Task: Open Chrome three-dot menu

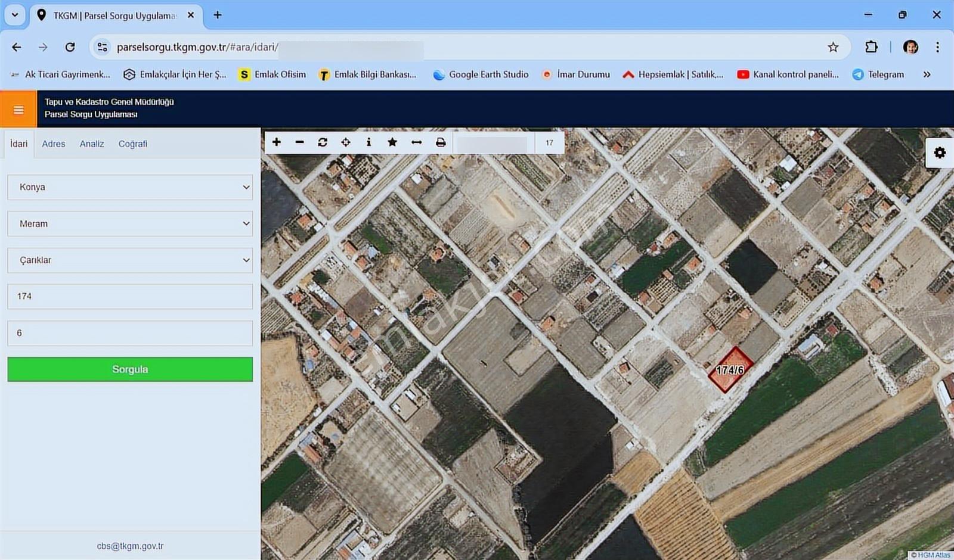Action: coord(937,47)
